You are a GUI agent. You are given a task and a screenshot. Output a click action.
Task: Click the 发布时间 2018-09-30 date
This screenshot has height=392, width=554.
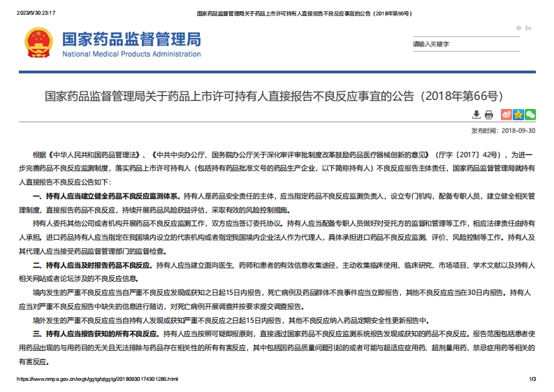(503, 130)
